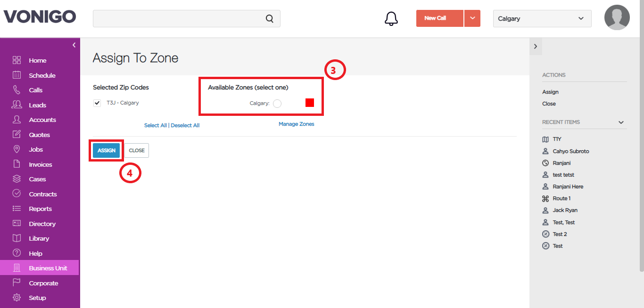The image size is (644, 308).
Task: Click the Contracts checkmark icon
Action: [x=17, y=194]
